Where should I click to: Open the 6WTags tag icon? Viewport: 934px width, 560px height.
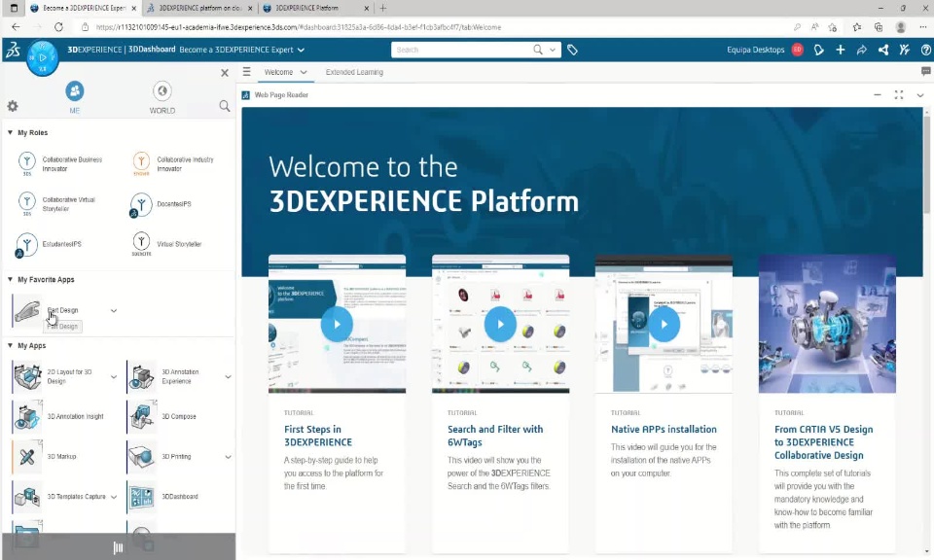click(x=572, y=50)
